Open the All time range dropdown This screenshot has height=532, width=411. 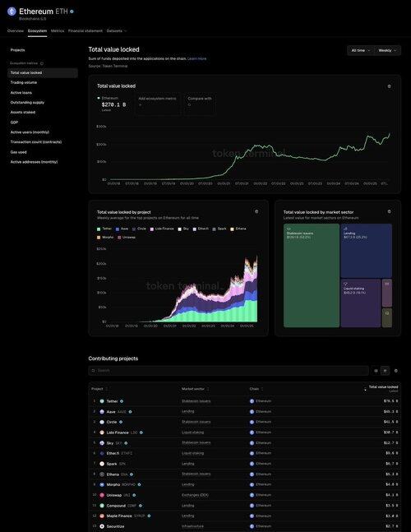point(361,50)
